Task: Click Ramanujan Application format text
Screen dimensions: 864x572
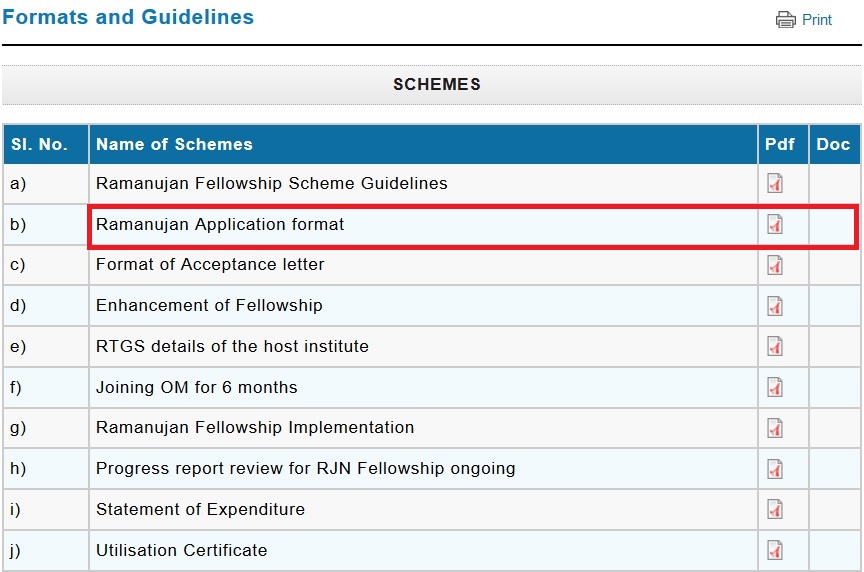Action: click(220, 225)
